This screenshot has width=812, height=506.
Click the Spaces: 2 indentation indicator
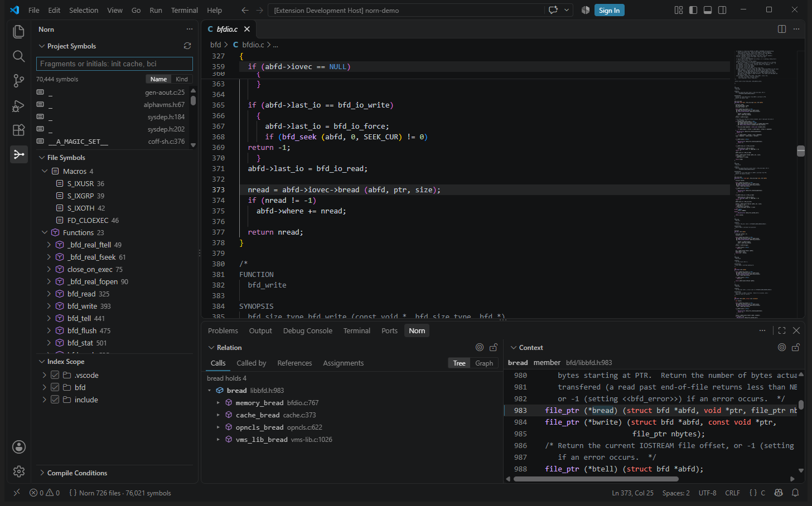(x=676, y=493)
